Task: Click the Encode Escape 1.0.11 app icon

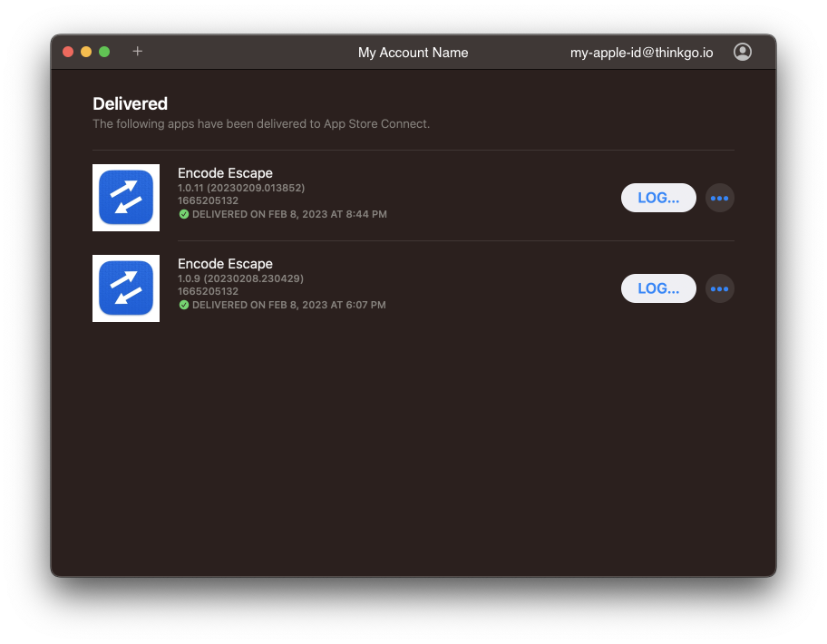Action: click(x=126, y=198)
